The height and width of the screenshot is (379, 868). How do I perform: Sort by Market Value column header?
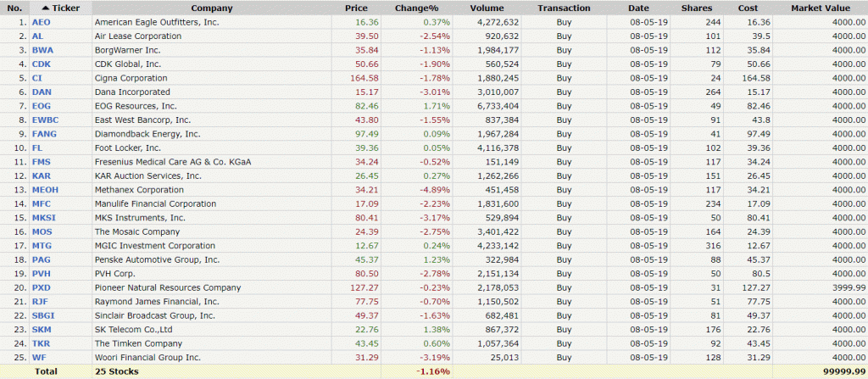coord(820,8)
